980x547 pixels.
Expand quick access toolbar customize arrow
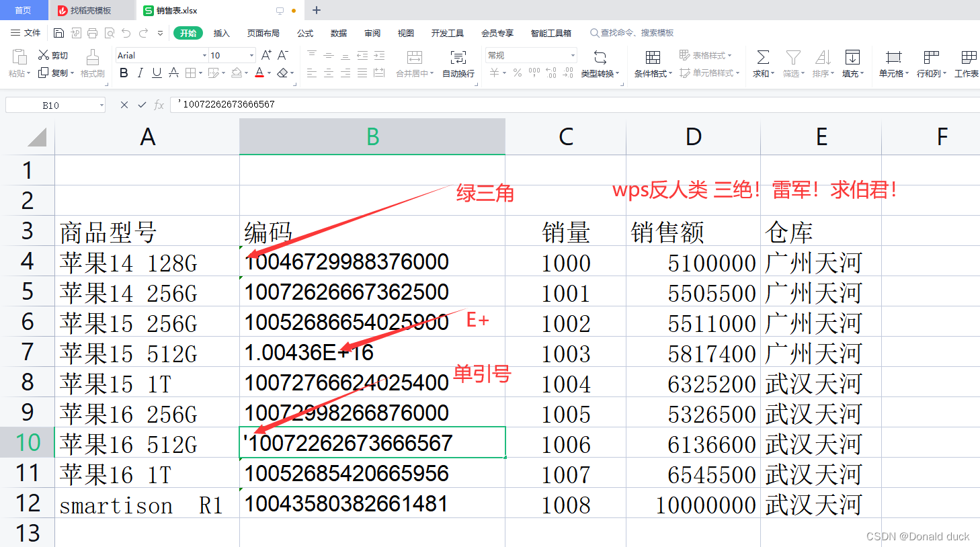160,33
